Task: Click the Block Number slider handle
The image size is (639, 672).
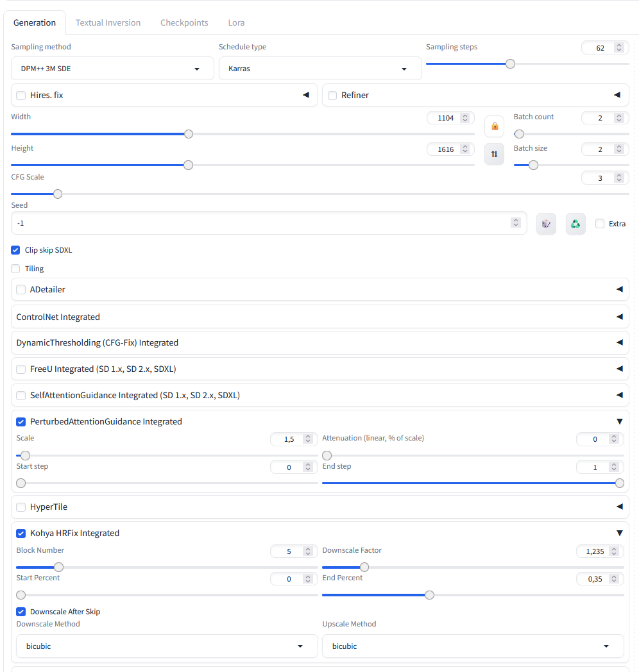Action: (x=59, y=567)
